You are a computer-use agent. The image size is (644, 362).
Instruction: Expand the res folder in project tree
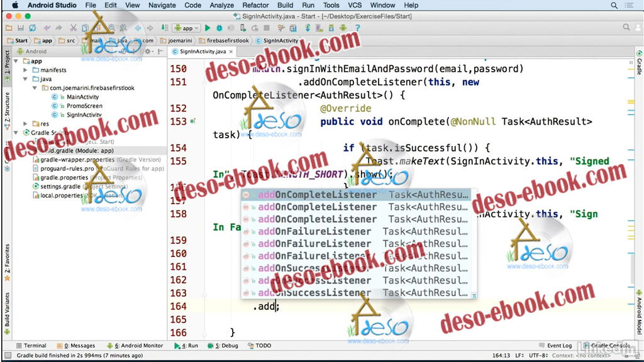(26, 124)
